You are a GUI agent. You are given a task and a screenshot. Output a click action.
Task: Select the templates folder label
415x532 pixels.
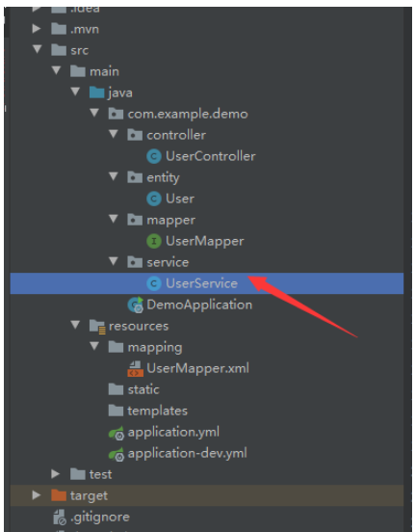tap(157, 412)
